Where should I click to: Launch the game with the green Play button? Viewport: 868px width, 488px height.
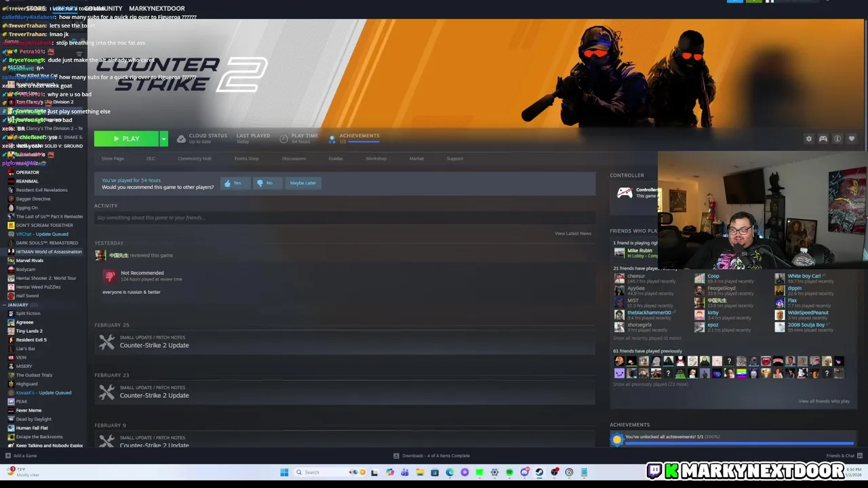[x=126, y=139]
